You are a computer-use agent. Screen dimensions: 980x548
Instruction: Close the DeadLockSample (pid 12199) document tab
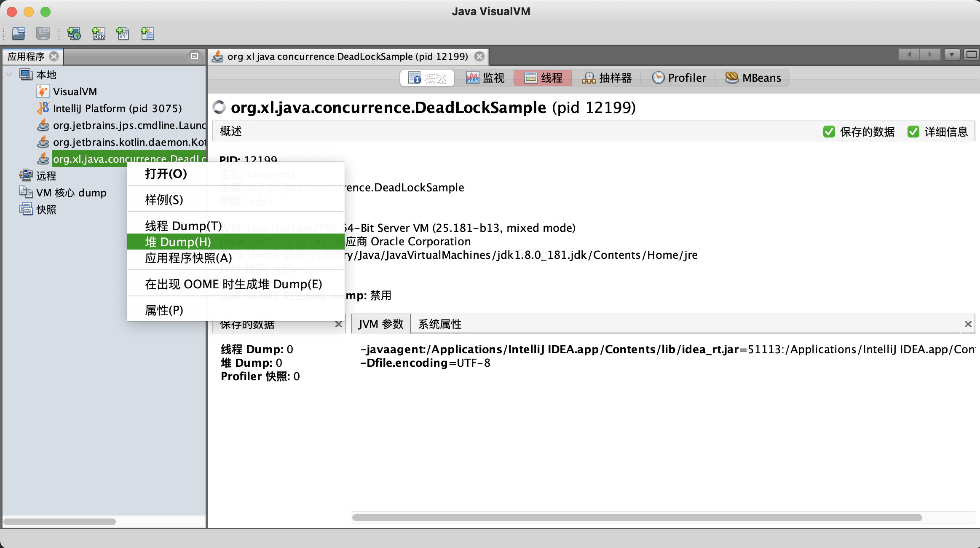(x=479, y=56)
